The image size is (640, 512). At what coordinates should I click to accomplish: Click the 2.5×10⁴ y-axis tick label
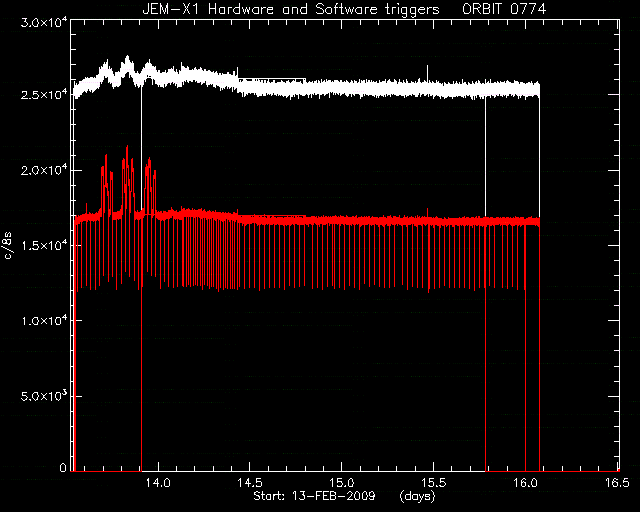(44, 94)
